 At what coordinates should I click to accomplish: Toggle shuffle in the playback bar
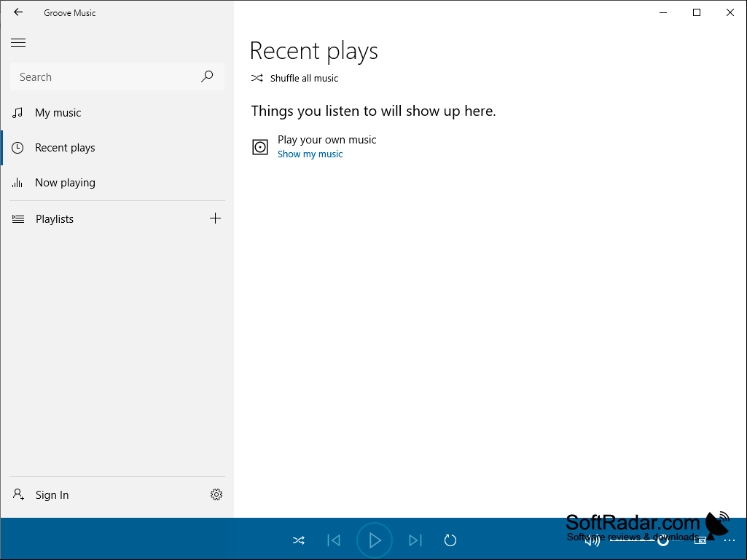click(x=299, y=540)
